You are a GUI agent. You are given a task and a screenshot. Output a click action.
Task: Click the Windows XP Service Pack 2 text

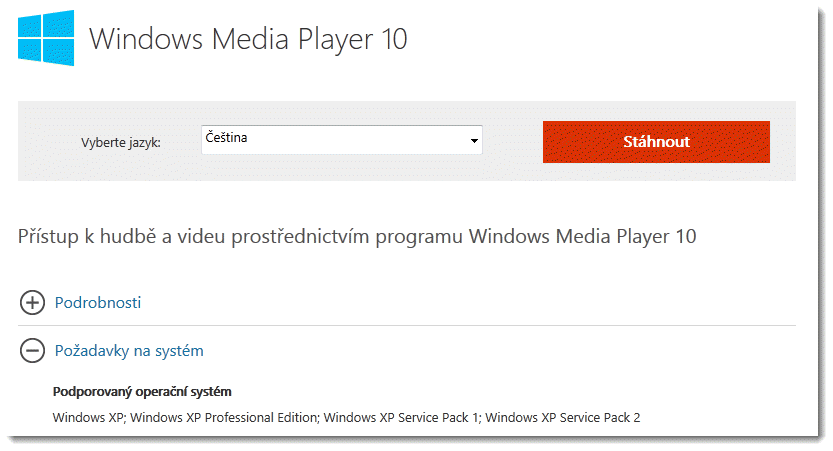click(x=562, y=416)
